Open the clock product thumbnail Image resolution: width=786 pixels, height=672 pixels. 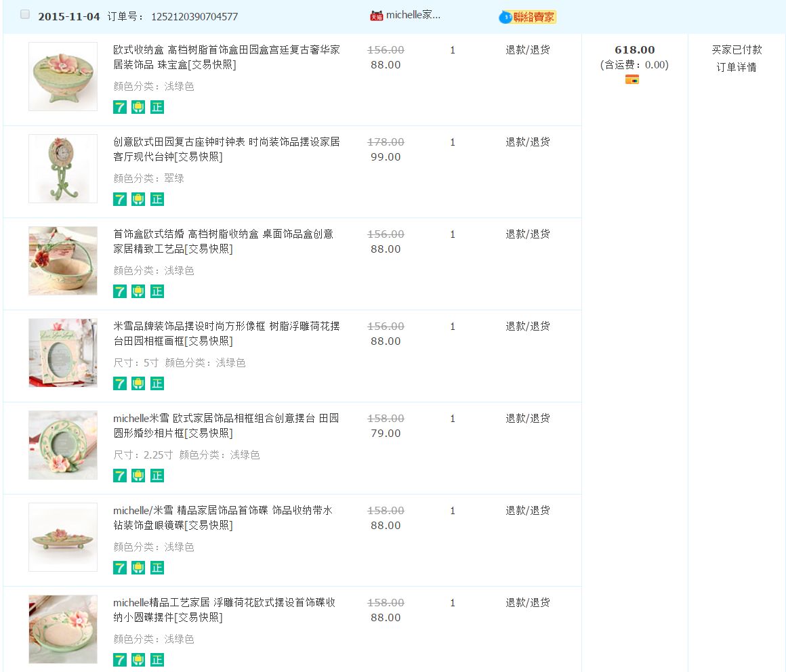click(63, 169)
